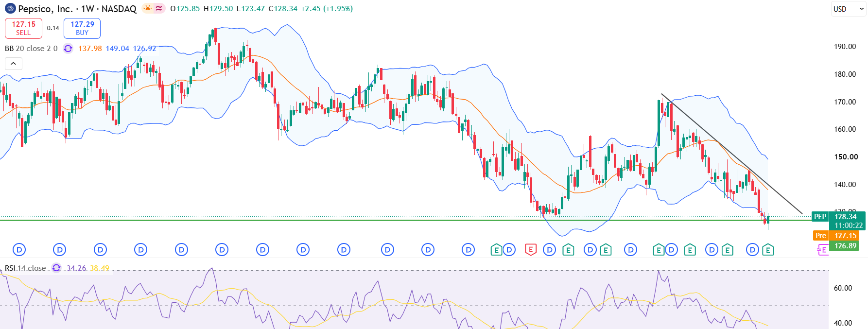Click the high value 129.50
Image resolution: width=868 pixels, height=329 pixels.
tap(221, 9)
